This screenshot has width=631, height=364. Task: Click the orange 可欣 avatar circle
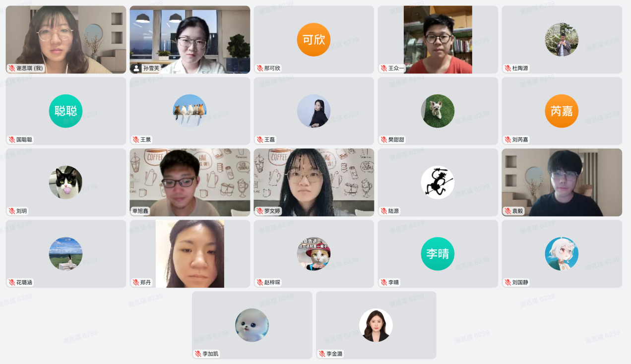tap(314, 40)
